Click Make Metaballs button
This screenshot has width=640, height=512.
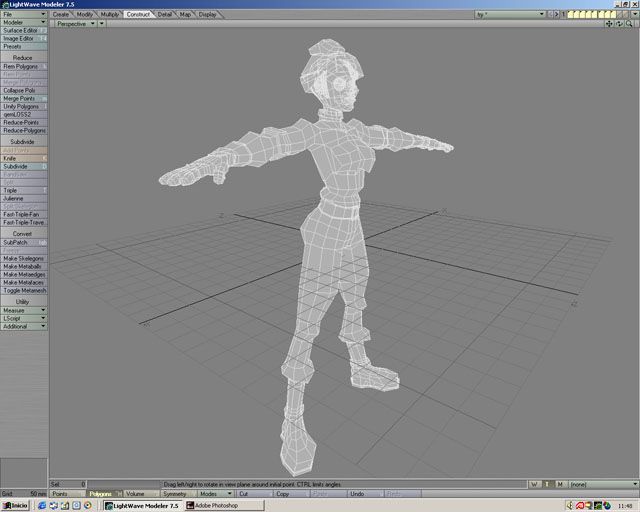[x=24, y=267]
